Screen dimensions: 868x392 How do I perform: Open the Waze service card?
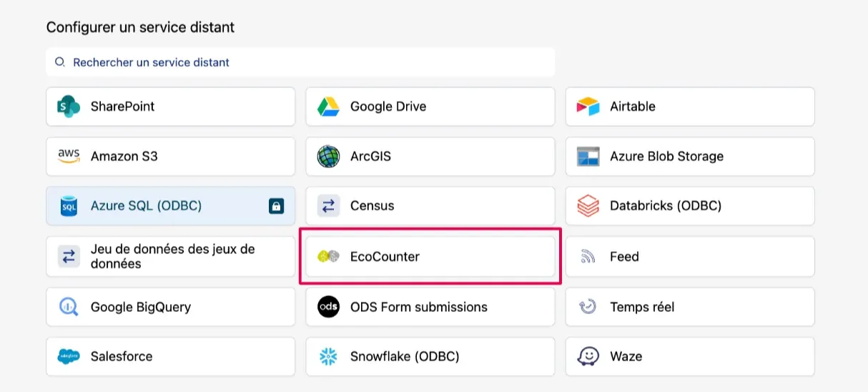(x=690, y=356)
